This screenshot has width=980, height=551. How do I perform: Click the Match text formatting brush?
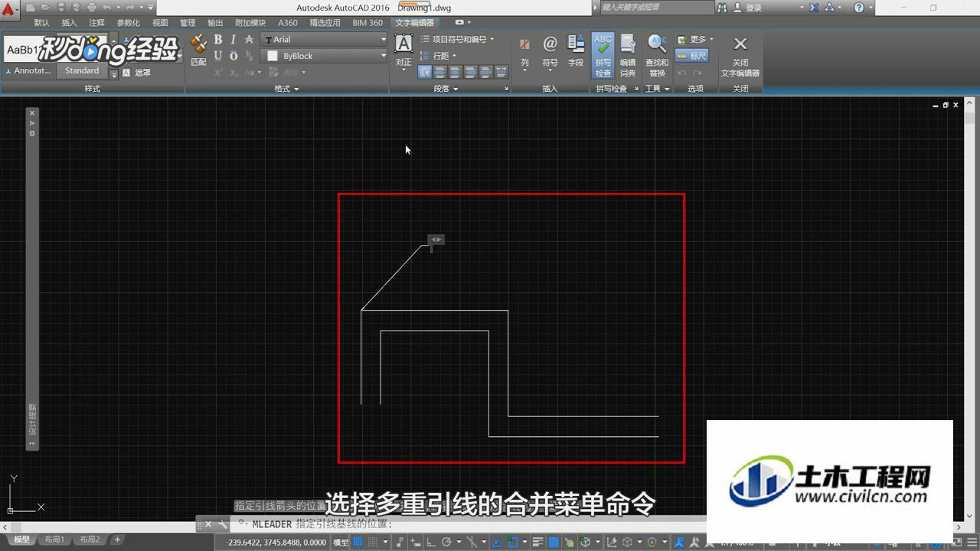198,51
